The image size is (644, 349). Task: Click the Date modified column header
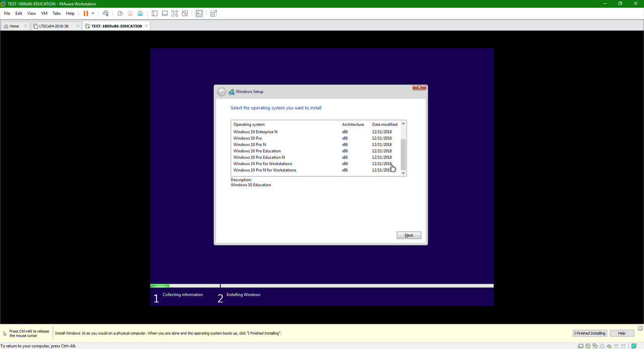385,124
